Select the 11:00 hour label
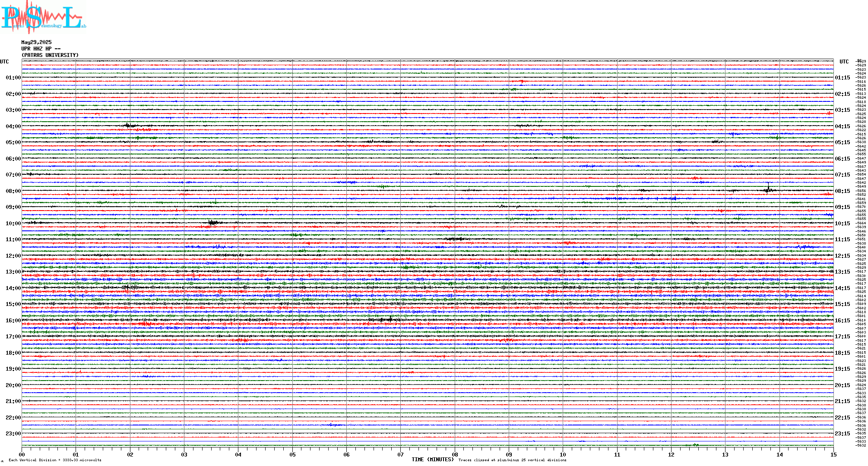This screenshot has height=466, width=868. click(x=13, y=239)
